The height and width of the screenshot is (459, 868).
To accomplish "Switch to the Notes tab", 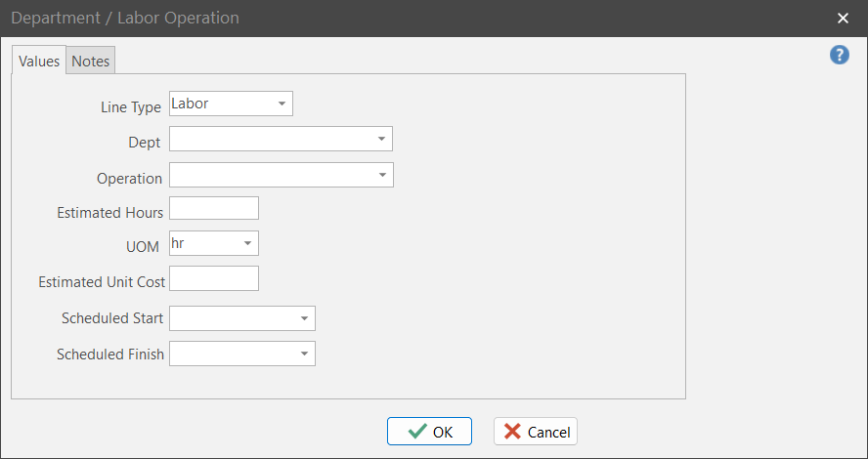I will coord(91,61).
